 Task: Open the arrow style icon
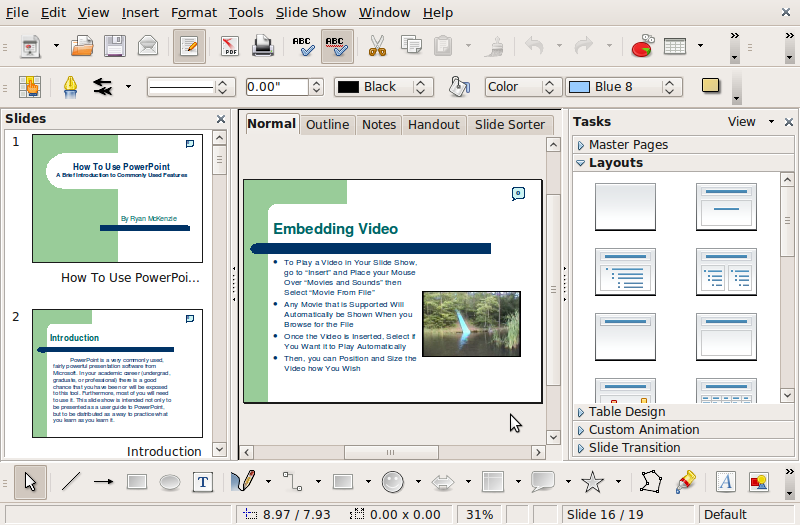click(103, 87)
